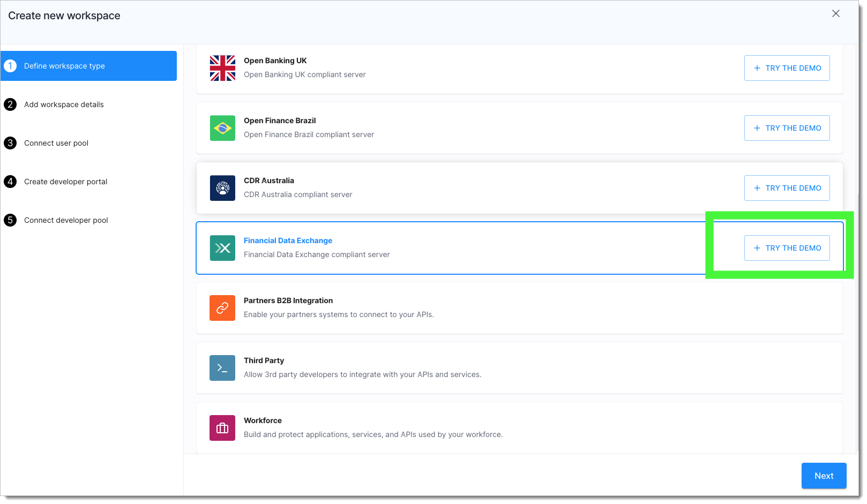Try the demo for CDR Australia
The image size is (867, 504).
click(x=787, y=188)
